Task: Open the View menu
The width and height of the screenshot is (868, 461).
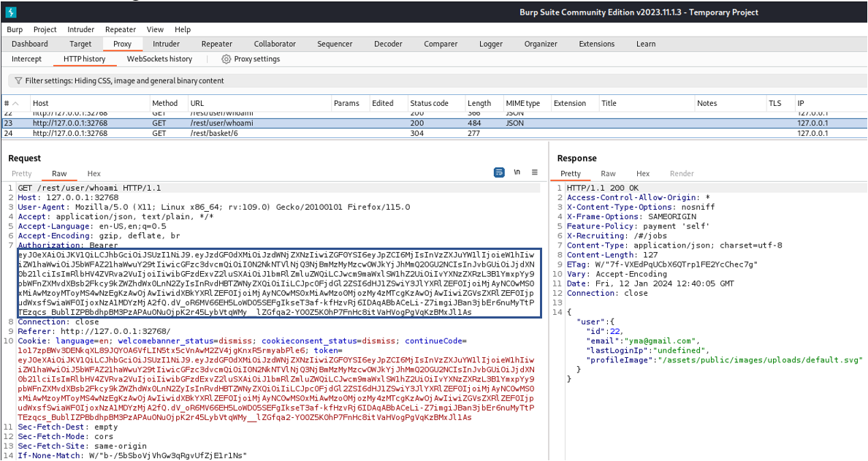Action: (x=155, y=29)
